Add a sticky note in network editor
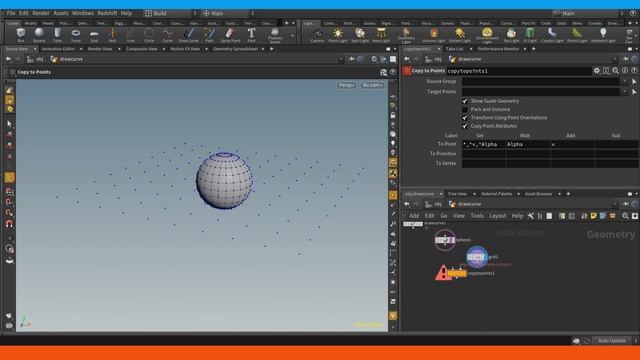 (x=593, y=216)
